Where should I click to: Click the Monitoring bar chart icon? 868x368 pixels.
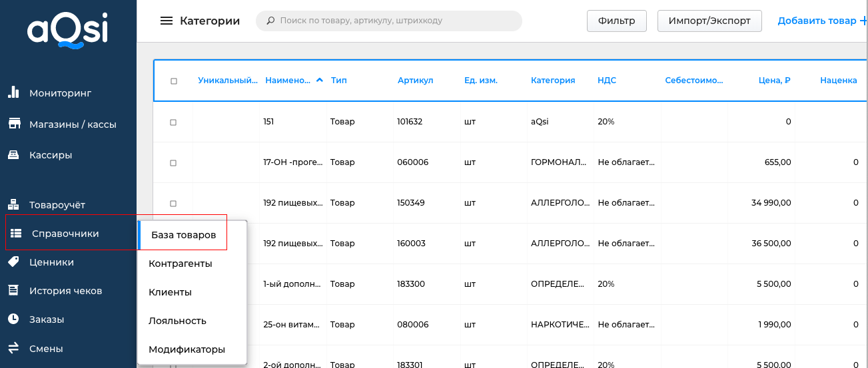coord(13,93)
